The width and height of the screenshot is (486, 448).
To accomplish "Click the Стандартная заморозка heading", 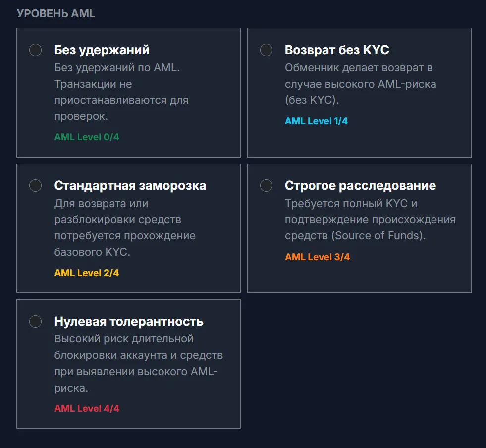I will (x=130, y=185).
